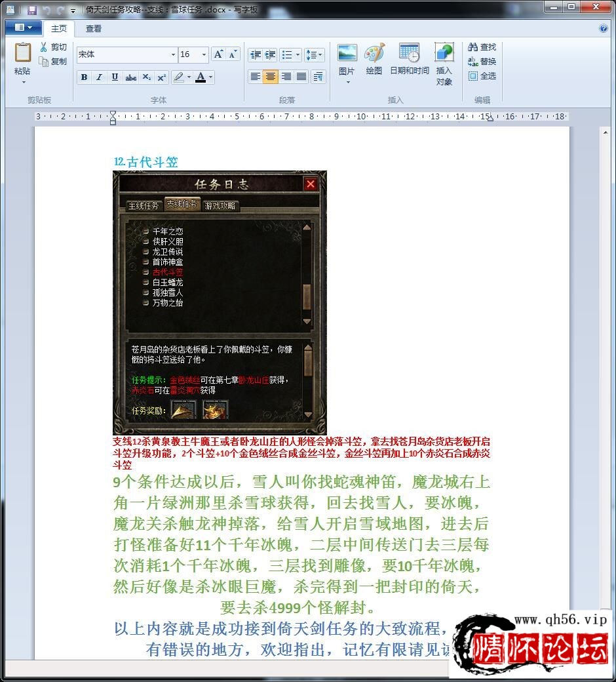Center-align the paragraph text
This screenshot has width=616, height=682.
click(271, 77)
